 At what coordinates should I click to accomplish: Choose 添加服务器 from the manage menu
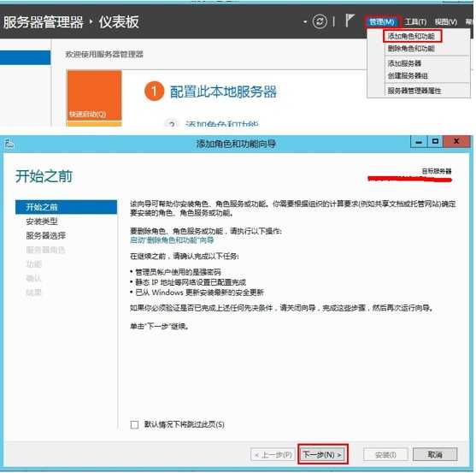click(404, 63)
